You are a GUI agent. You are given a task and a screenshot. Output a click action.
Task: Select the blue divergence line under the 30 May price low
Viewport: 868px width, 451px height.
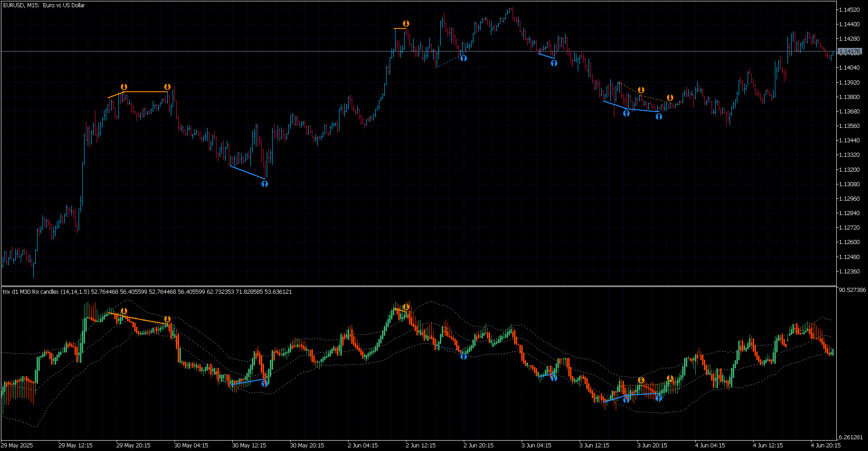[x=247, y=173]
